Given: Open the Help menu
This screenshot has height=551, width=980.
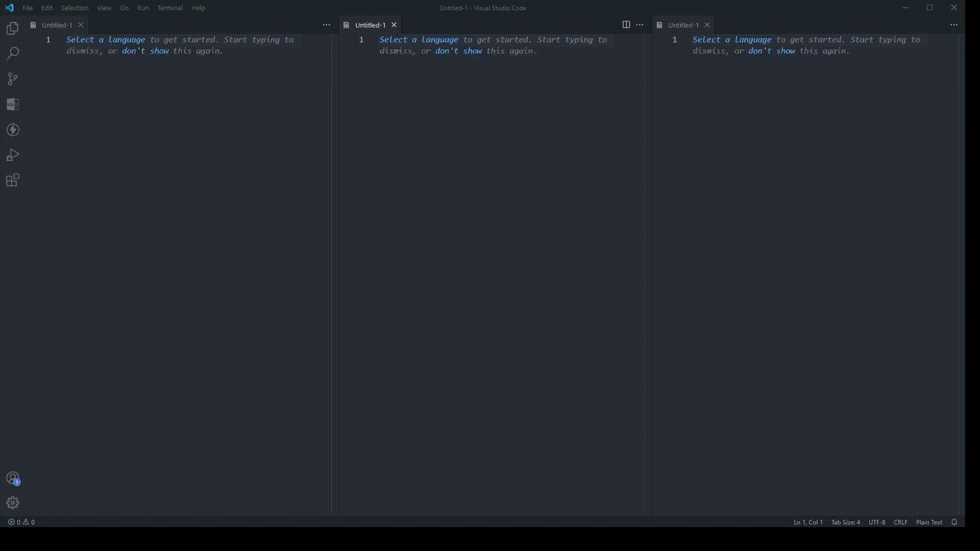Looking at the screenshot, I should 198,8.
